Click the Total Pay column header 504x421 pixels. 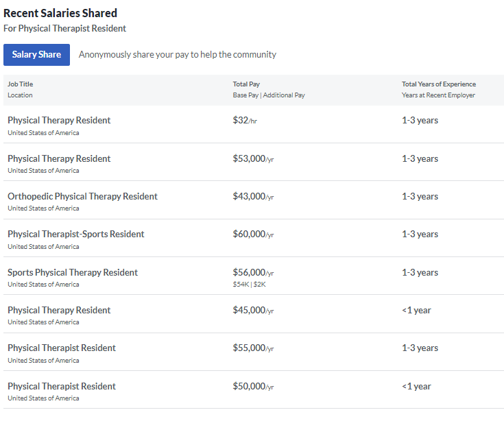[246, 84]
